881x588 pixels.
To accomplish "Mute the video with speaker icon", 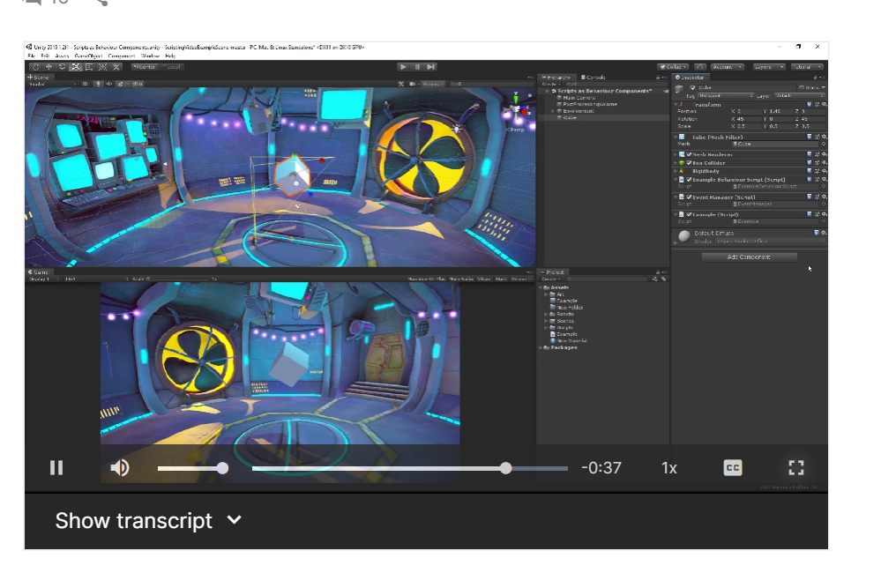I will pos(120,468).
